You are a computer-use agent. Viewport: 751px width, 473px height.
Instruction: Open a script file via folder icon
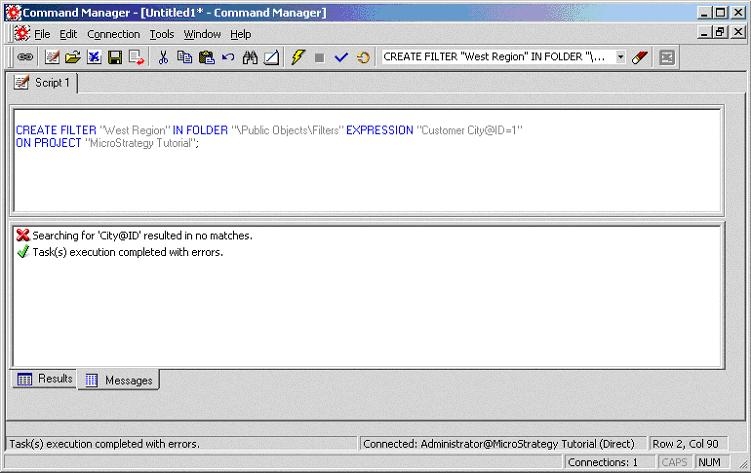pos(73,57)
